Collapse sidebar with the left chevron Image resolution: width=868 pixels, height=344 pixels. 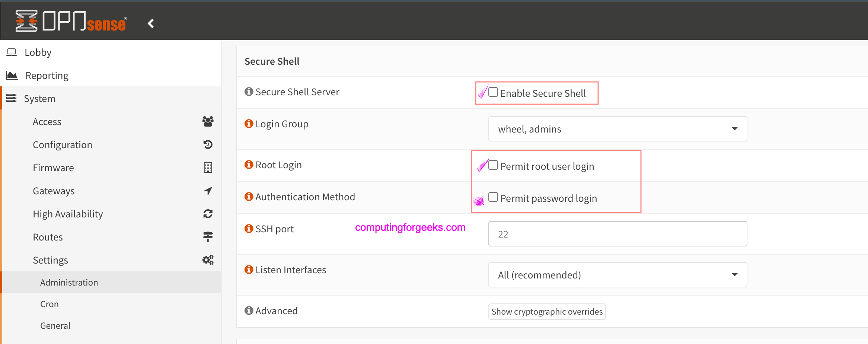click(x=151, y=23)
